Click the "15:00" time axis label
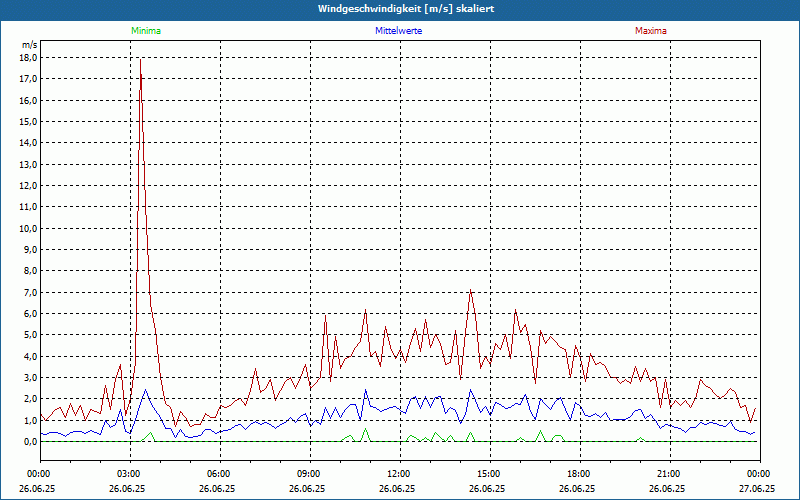Screen dimensions: 800x500 coord(487,474)
